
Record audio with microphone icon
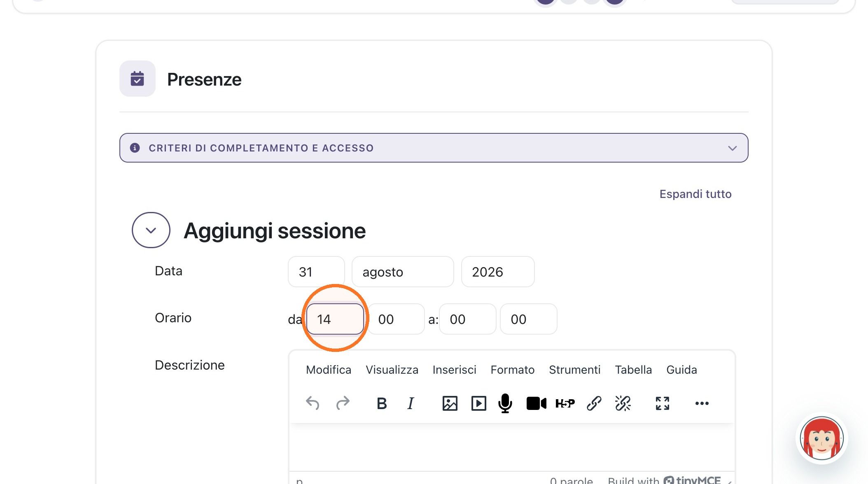[x=505, y=403]
